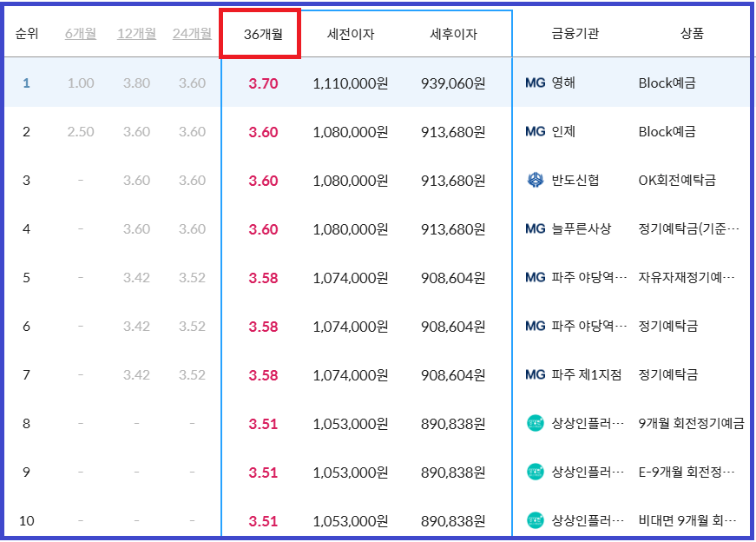Click the 3.80 twelve-month rate
This screenshot has width=756, height=542.
[136, 83]
